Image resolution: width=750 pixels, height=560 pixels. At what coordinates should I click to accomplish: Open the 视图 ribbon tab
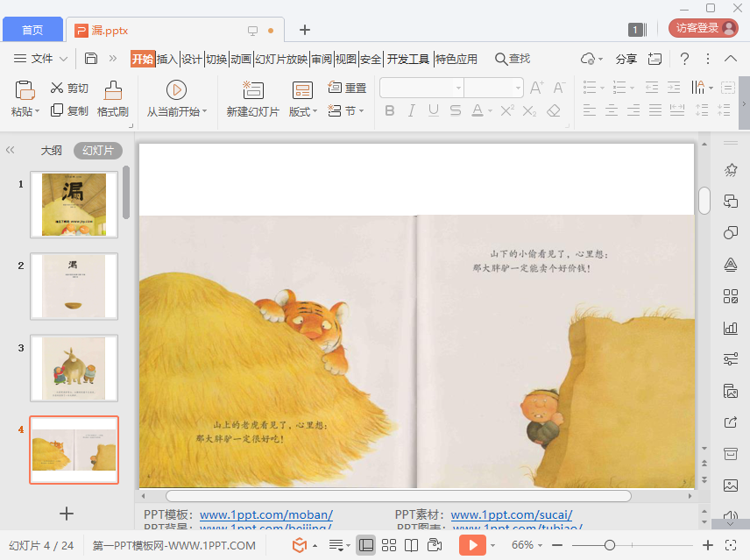(x=346, y=59)
